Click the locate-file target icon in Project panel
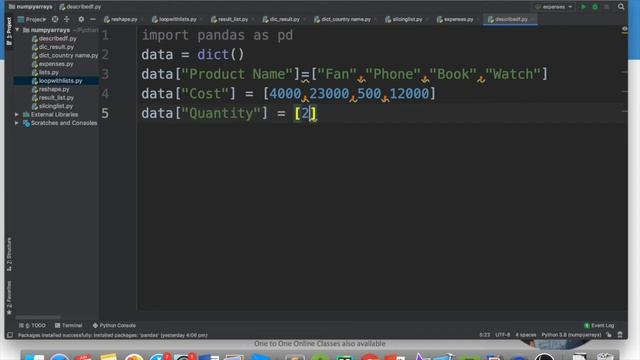 click(x=55, y=19)
